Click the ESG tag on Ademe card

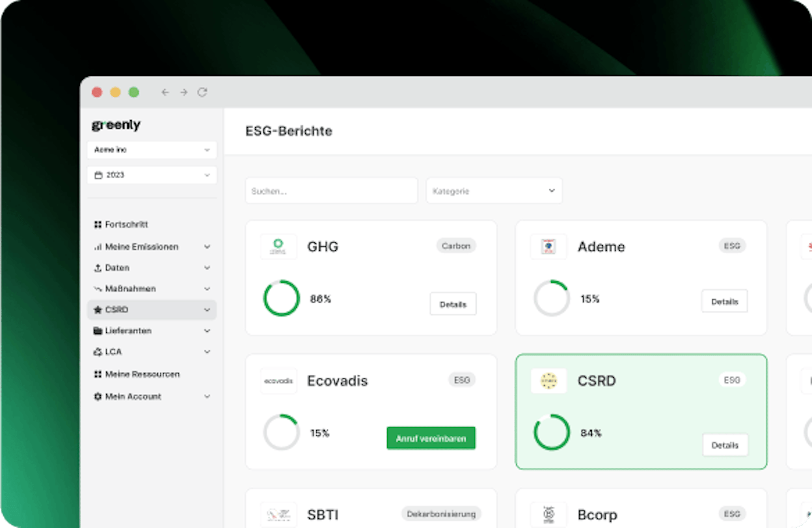point(732,246)
